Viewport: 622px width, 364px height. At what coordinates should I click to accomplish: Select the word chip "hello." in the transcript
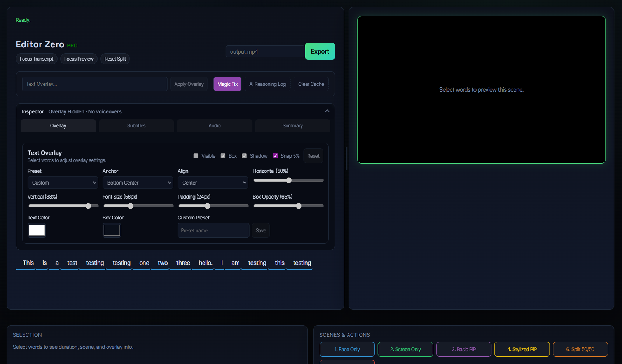[204, 263]
